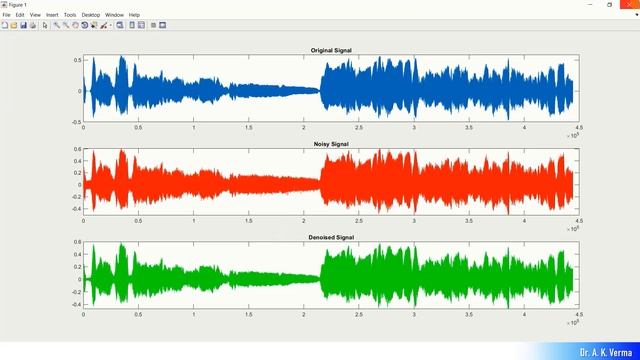The image size is (640, 360).
Task: Select the Brush data tool
Action: click(104, 25)
